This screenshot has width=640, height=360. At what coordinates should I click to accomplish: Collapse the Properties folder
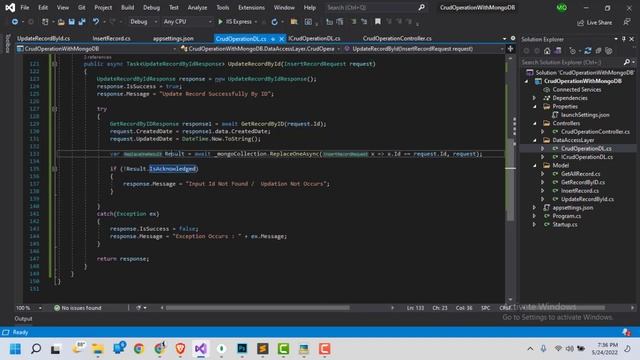point(535,107)
